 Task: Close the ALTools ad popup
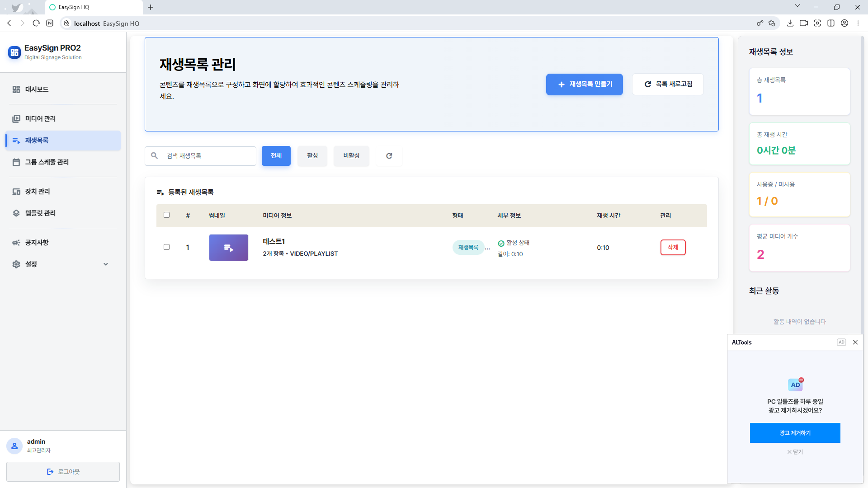[x=855, y=342]
